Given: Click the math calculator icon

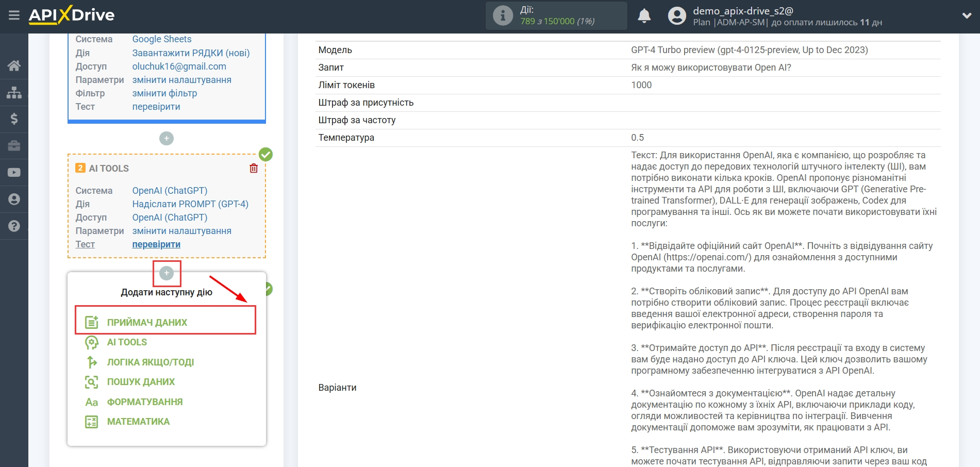Looking at the screenshot, I should point(92,422).
